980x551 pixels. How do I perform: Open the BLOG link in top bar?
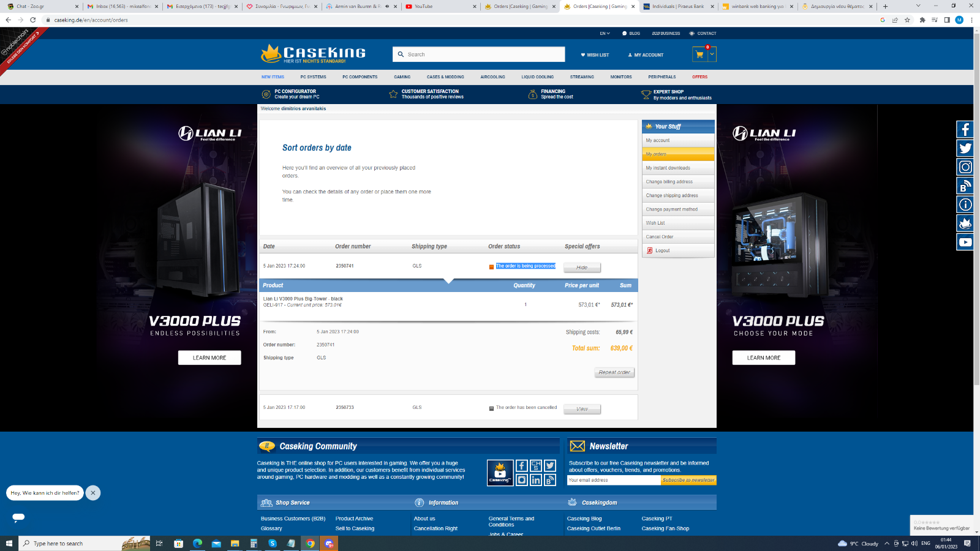[631, 34]
